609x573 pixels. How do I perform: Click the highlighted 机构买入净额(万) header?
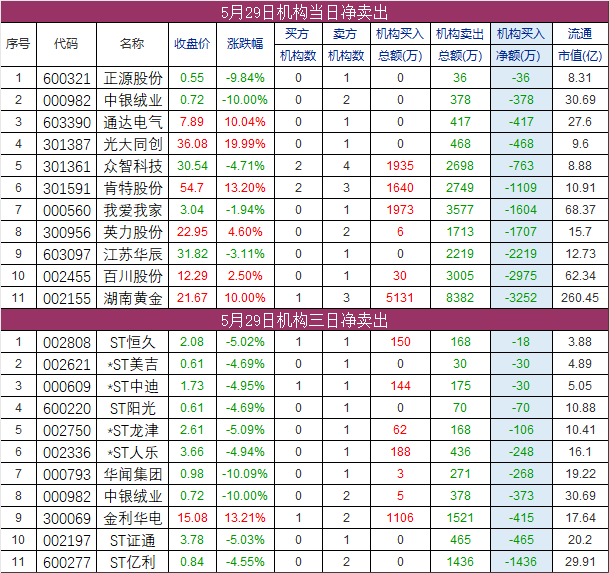click(521, 44)
